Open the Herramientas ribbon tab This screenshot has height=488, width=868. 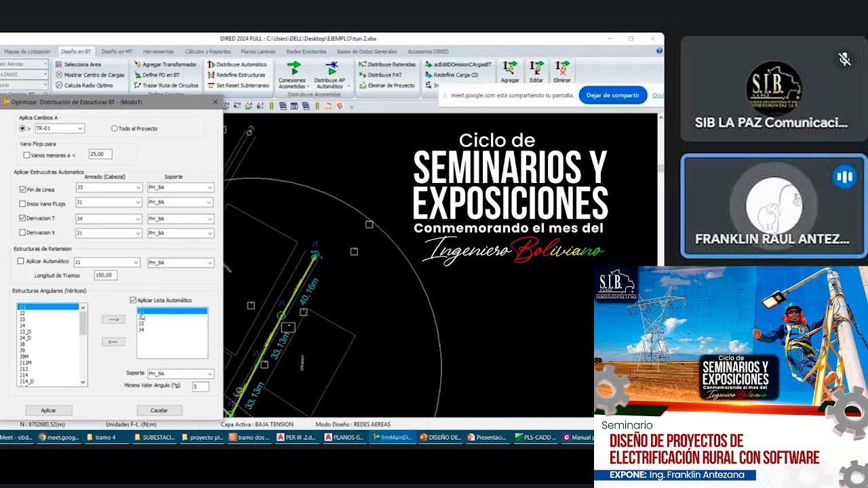[158, 52]
